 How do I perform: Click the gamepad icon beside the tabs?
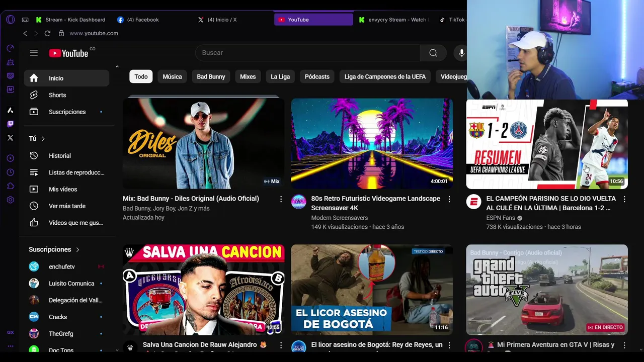[25, 20]
